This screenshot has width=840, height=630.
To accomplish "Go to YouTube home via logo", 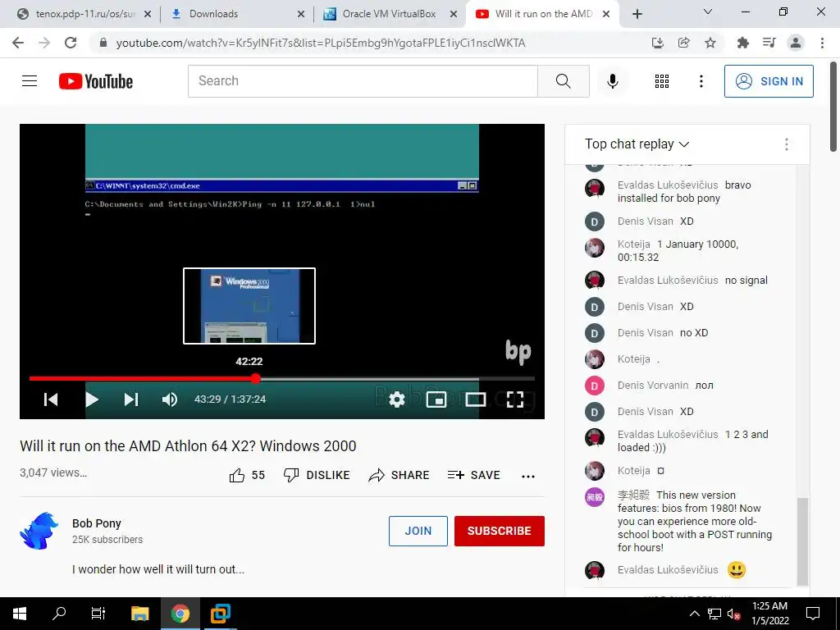I will point(96,81).
